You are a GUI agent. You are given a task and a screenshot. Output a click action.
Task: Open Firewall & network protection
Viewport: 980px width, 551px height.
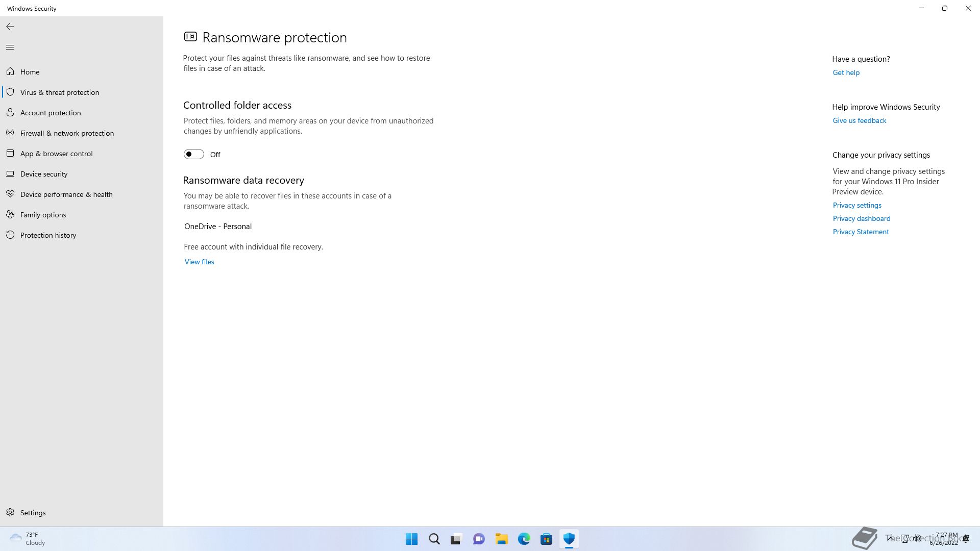click(82, 133)
